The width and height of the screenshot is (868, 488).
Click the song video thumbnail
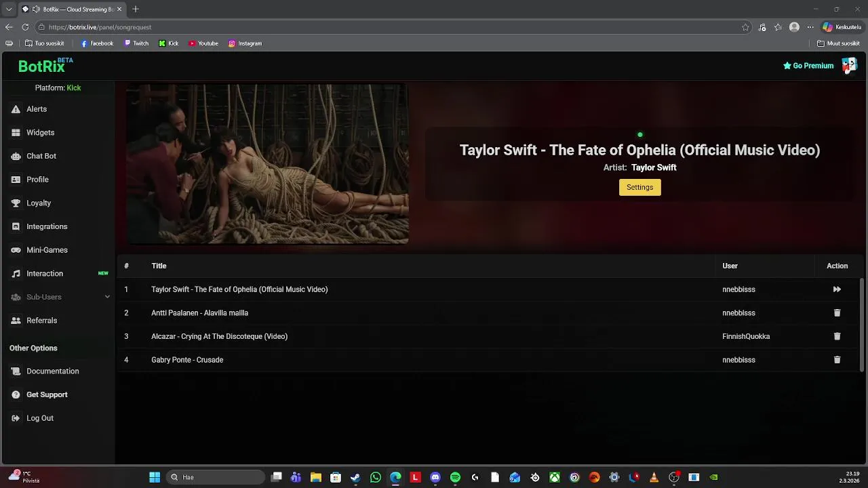pyautogui.click(x=267, y=163)
